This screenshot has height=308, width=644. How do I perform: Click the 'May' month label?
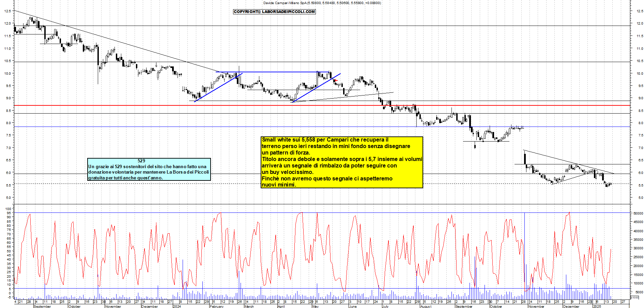coord(316,306)
